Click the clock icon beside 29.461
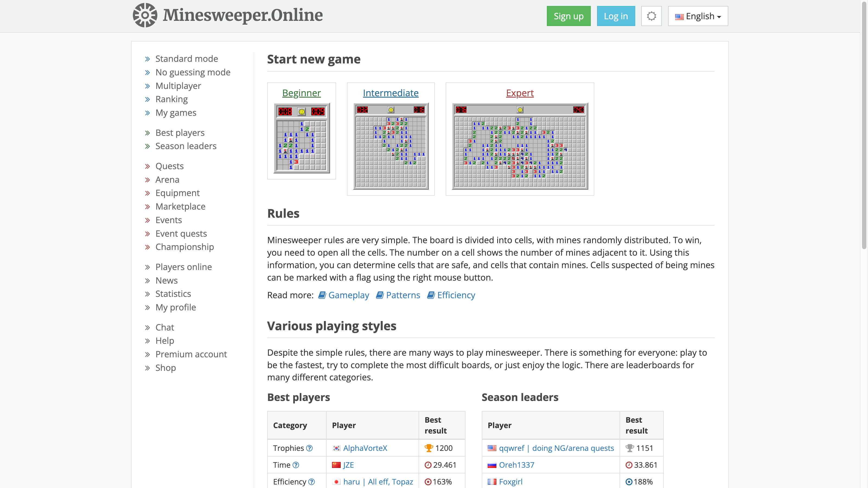Viewport: 868px width, 488px height. click(x=428, y=465)
